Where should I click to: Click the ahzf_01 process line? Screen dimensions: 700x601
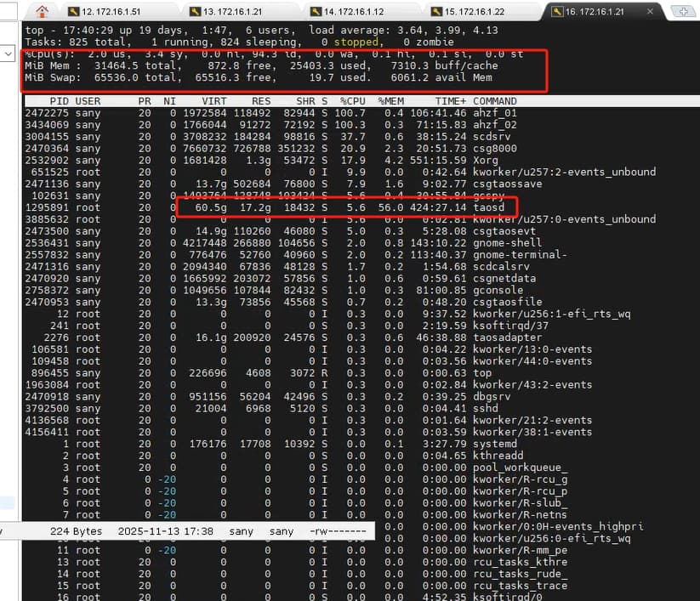(x=340, y=112)
